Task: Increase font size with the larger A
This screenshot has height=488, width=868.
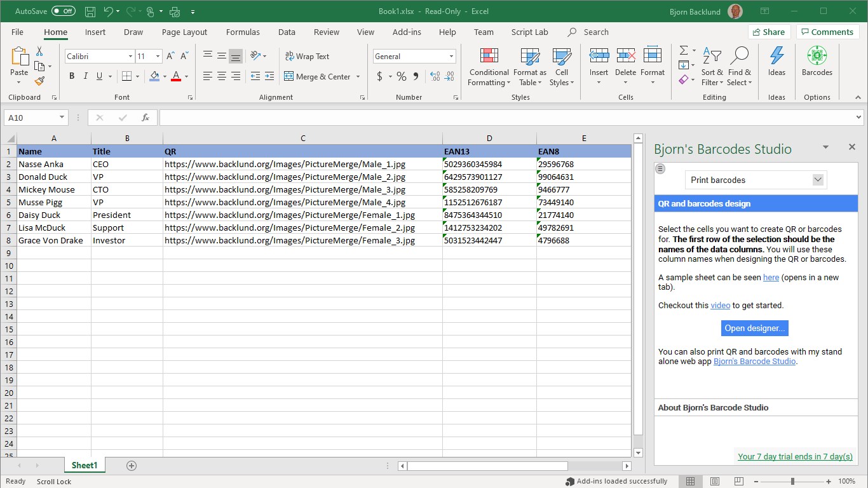Action: (x=170, y=56)
